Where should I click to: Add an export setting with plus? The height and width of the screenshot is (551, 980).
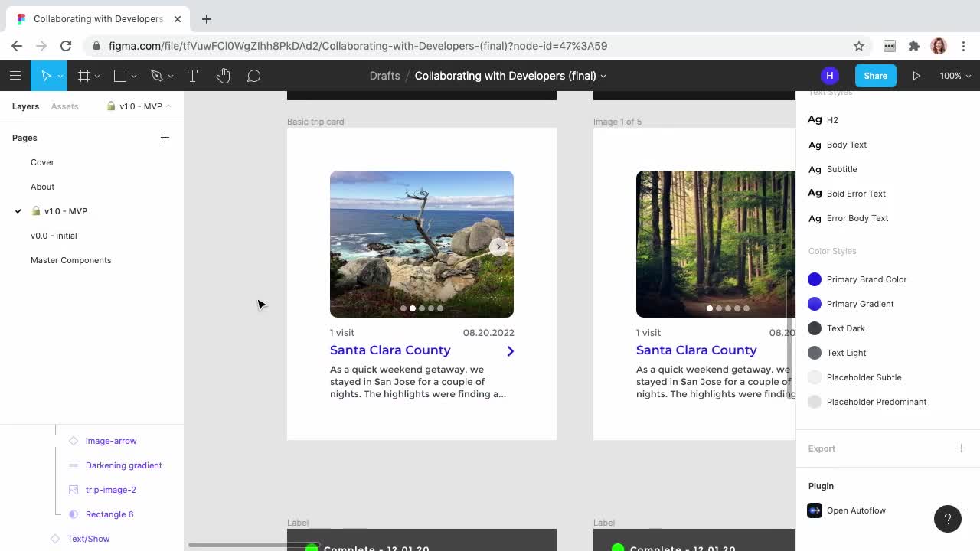(x=961, y=448)
